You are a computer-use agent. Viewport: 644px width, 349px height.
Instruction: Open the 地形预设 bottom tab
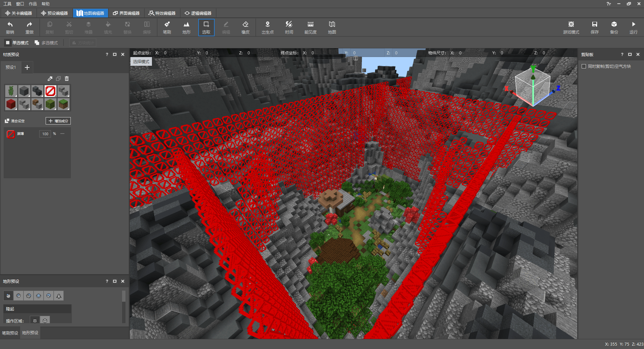[30, 333]
